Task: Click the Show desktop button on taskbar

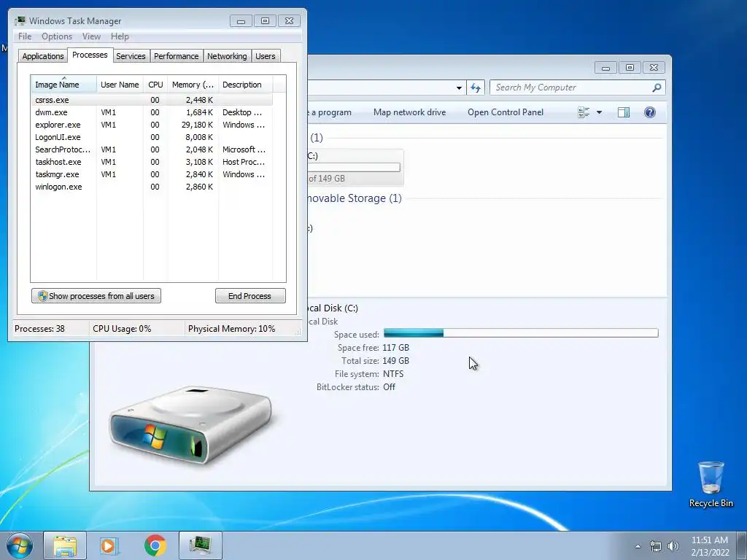Action: tap(741, 545)
